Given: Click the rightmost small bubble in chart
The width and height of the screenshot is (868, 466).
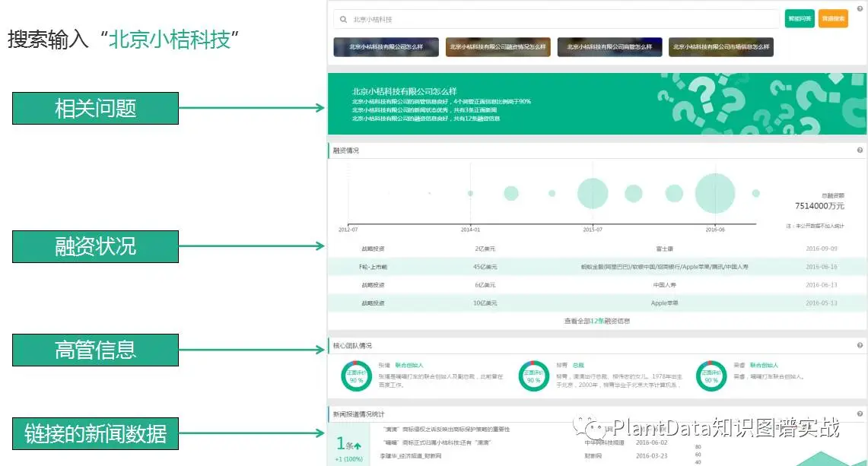Looking at the screenshot, I should [755, 193].
